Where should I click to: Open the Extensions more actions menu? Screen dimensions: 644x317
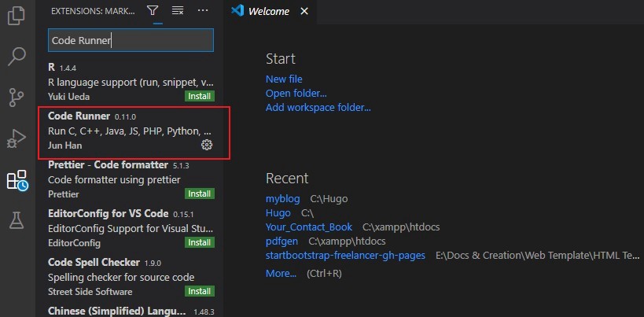click(x=203, y=11)
